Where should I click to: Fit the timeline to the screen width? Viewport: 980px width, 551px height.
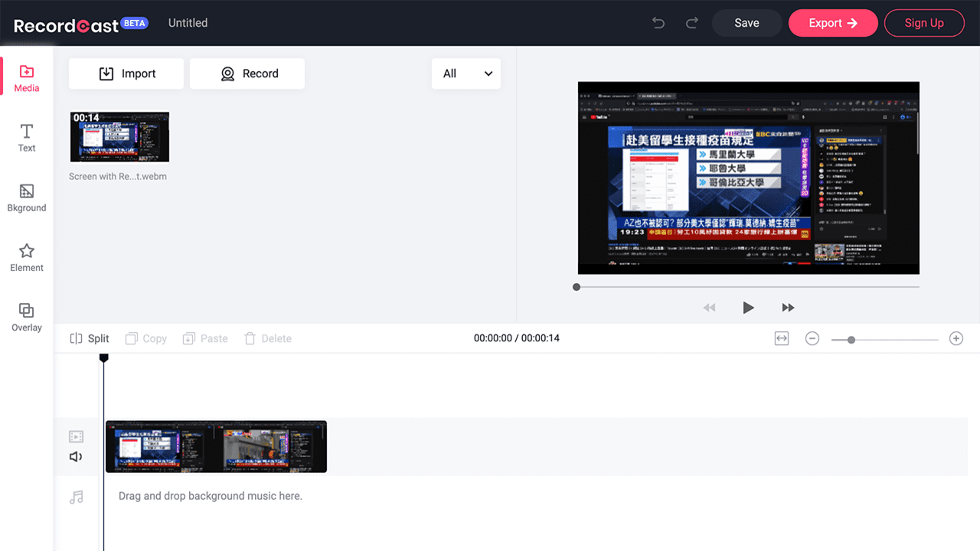781,337
